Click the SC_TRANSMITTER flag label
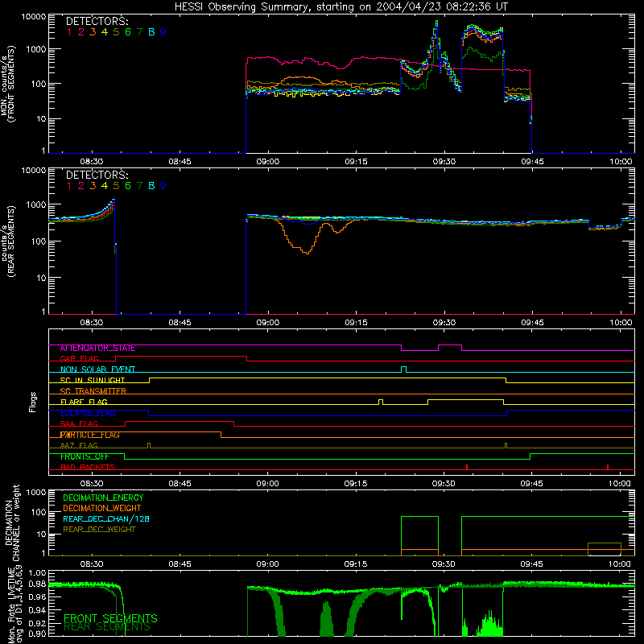Image resolution: width=644 pixels, height=644 pixels. [93, 391]
